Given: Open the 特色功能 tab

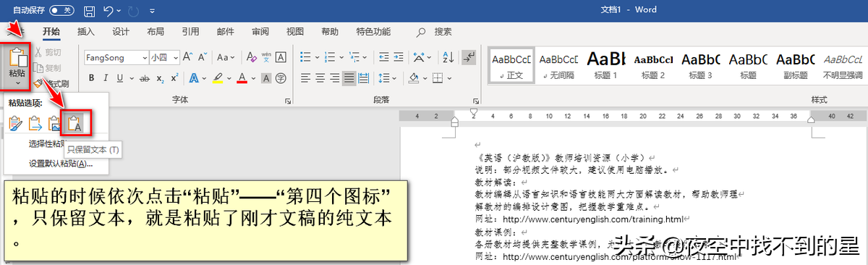Looking at the screenshot, I should click(x=373, y=32).
